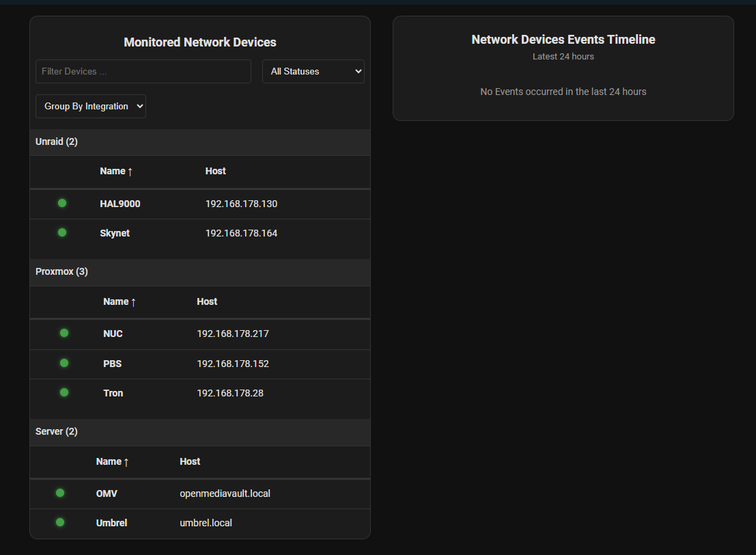This screenshot has height=555, width=756.
Task: Click NUC's green online status dot
Action: (x=64, y=333)
